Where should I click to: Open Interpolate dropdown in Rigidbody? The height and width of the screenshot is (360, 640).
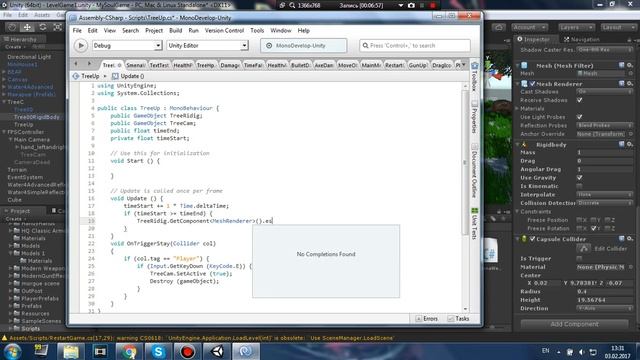[605, 195]
